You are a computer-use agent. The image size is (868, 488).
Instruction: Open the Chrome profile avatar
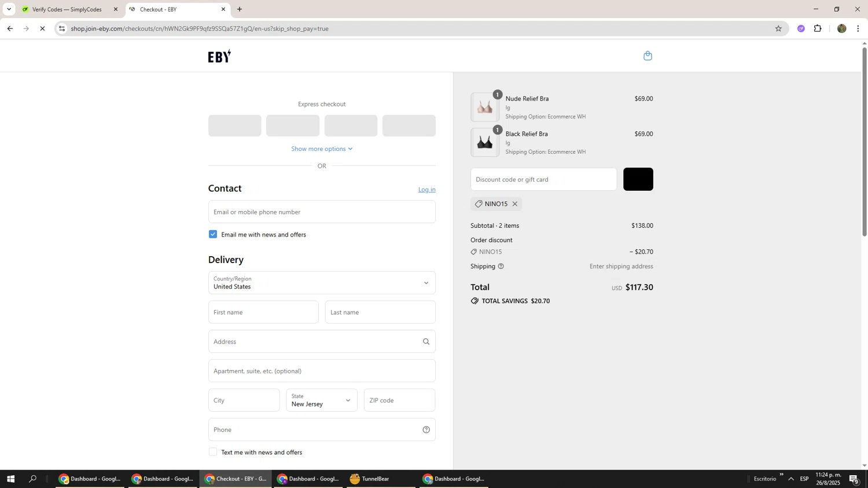842,28
